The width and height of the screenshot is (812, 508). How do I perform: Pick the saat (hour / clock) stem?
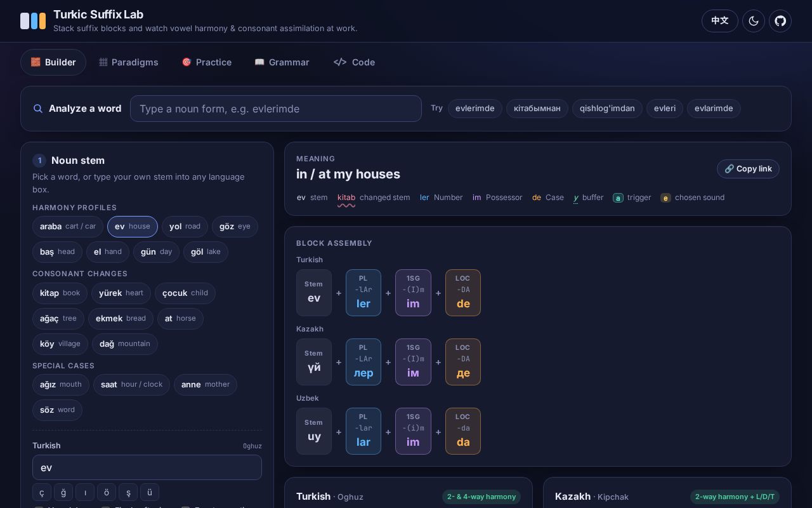(131, 385)
